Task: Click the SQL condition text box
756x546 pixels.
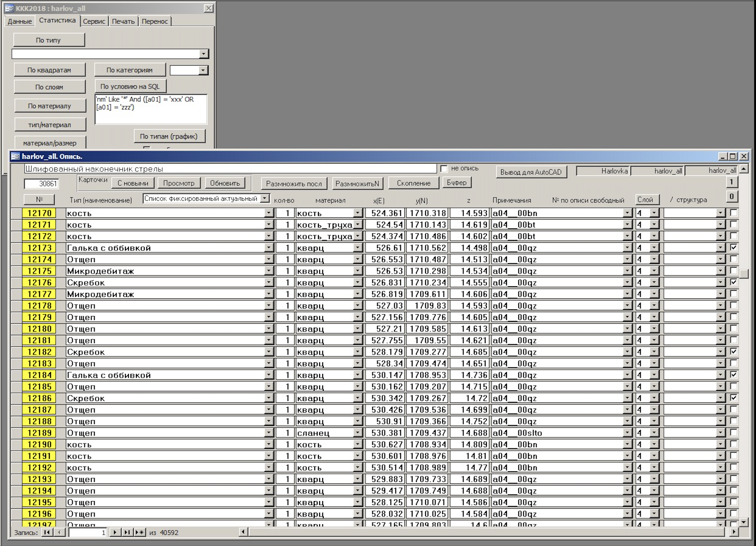Action: [151, 109]
